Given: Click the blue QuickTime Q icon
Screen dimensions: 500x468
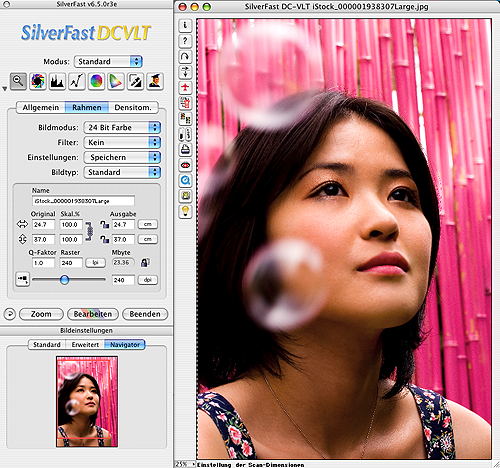Looking at the screenshot, I should 185,180.
